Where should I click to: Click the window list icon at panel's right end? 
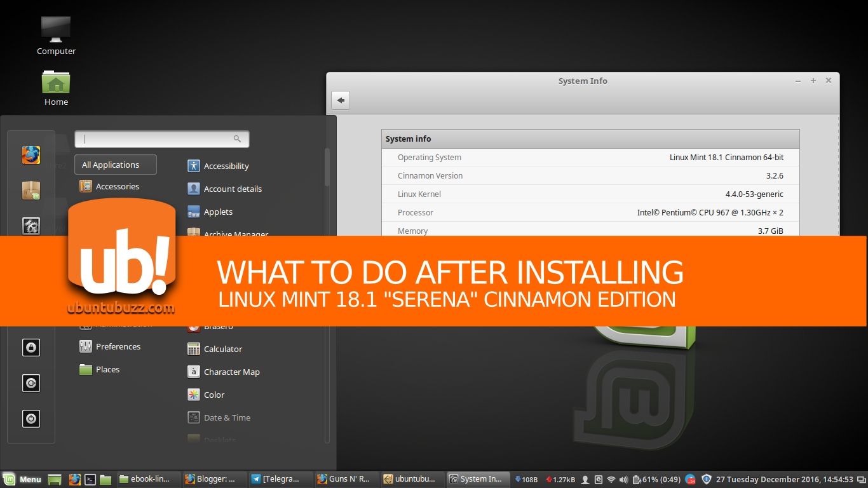(861, 480)
